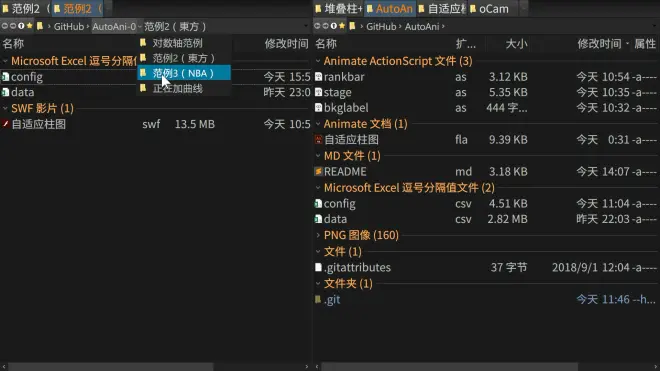The height and width of the screenshot is (371, 660).
Task: Open left address bar history dropdown arrow
Action: (306, 26)
